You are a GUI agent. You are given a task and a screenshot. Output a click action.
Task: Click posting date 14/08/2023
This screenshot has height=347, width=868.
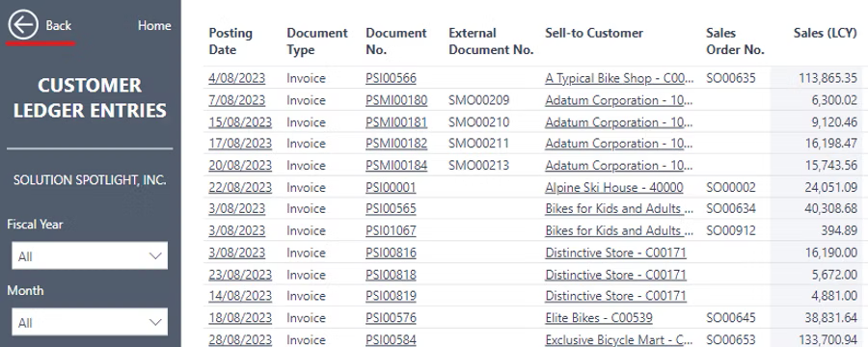pyautogui.click(x=240, y=296)
